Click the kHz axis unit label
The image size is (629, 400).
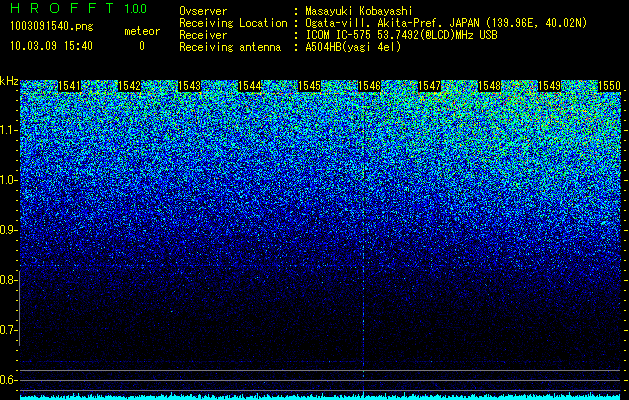[x=9, y=81]
